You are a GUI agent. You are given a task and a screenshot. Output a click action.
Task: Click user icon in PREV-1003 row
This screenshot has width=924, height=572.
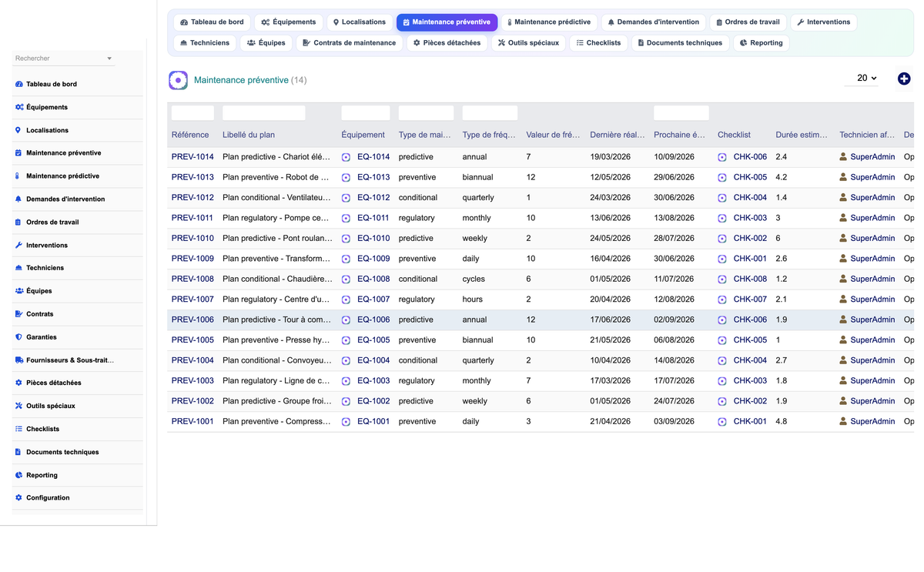tap(843, 380)
